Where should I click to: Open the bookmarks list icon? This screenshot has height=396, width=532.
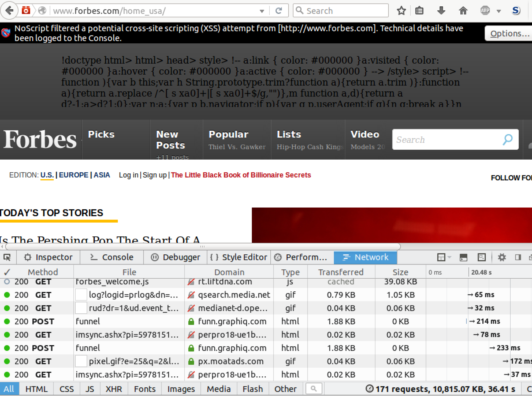click(x=419, y=11)
